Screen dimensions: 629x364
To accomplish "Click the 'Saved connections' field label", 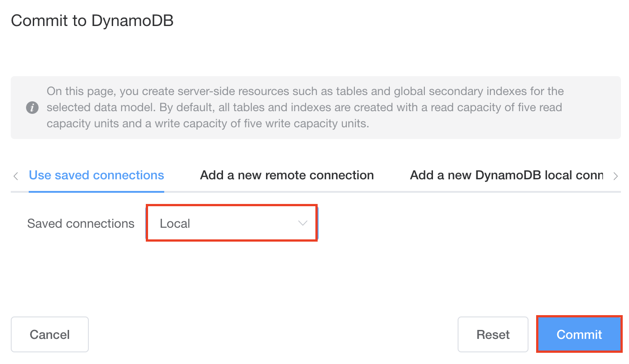I will [x=81, y=223].
